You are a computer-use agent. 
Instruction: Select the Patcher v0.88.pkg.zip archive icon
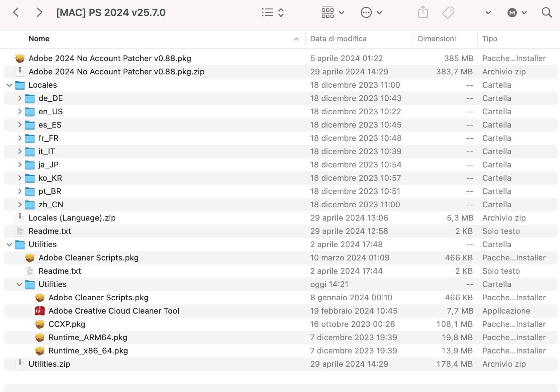(x=20, y=72)
